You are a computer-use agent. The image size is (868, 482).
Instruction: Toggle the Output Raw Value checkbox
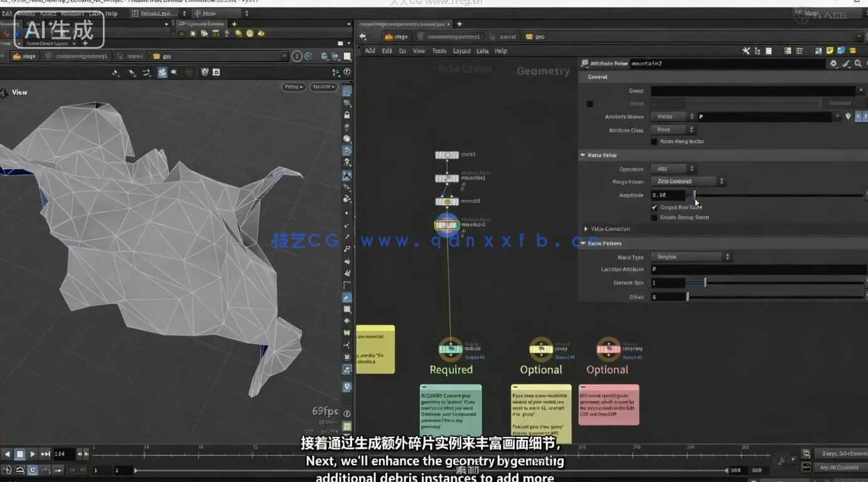(x=655, y=207)
